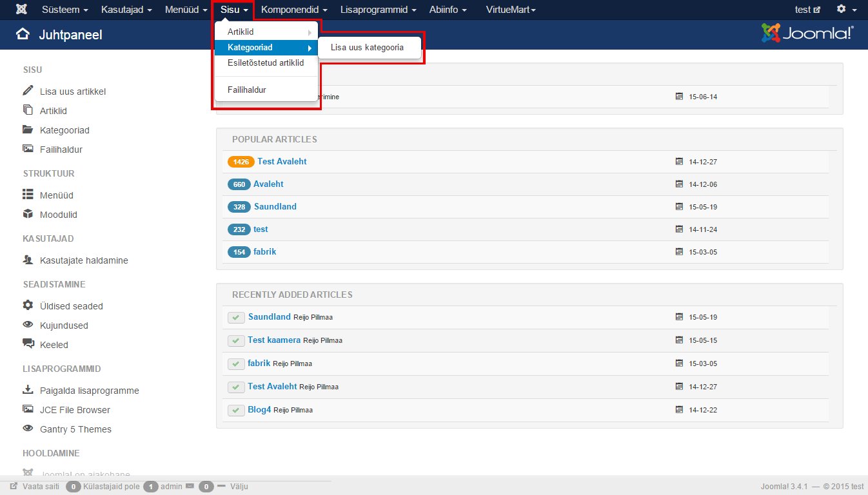Choose Esiletõstetud artiklid menu entry
The image size is (868, 495).
266,63
